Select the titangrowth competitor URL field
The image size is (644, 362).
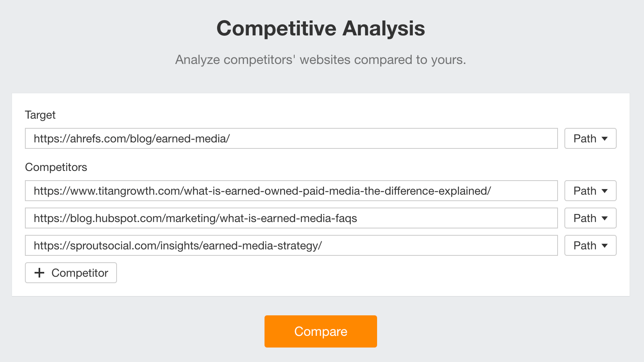click(291, 191)
